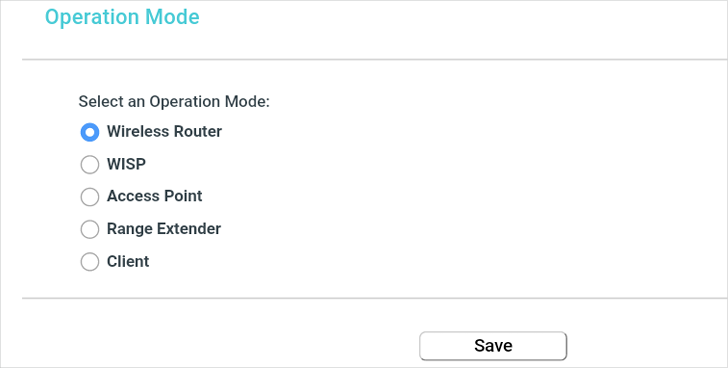
Task: Save the operation mode settings
Action: coord(493,346)
